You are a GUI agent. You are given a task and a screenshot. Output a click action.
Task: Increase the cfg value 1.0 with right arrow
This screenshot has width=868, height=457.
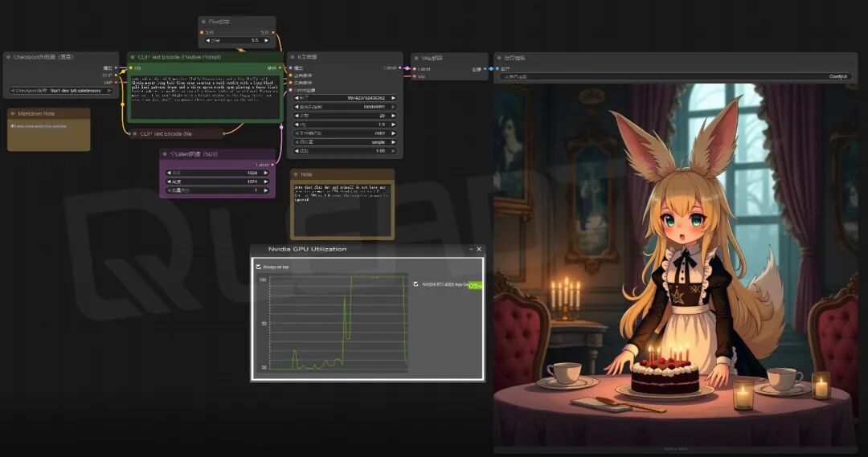pyautogui.click(x=393, y=124)
